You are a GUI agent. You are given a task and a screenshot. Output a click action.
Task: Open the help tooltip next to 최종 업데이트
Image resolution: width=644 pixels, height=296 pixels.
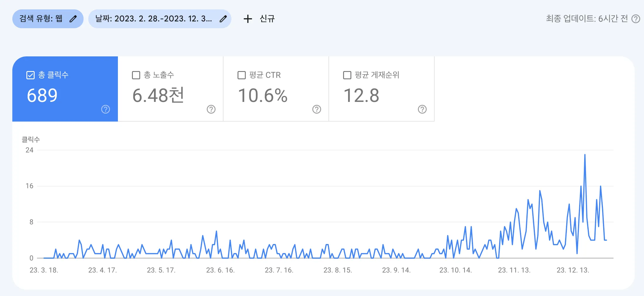(x=636, y=18)
